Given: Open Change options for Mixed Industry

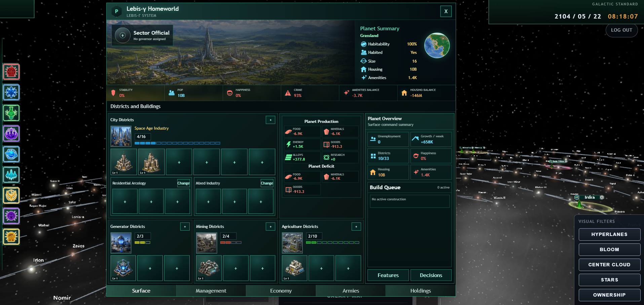Looking at the screenshot, I should point(267,183).
